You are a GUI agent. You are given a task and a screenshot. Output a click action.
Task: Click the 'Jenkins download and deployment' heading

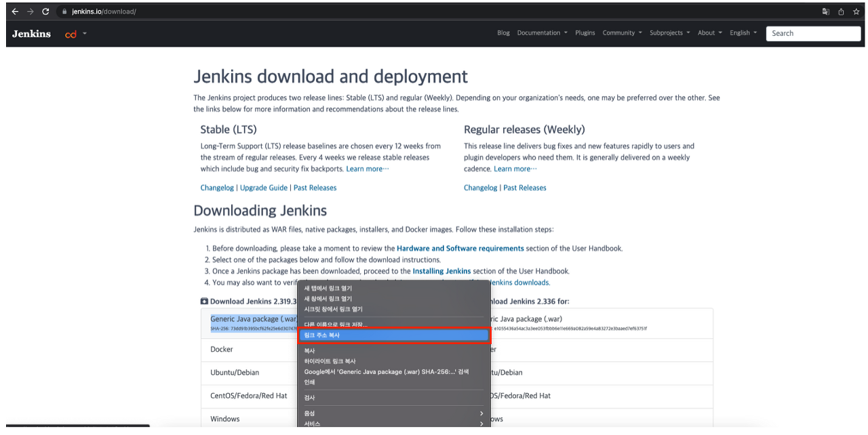point(331,76)
